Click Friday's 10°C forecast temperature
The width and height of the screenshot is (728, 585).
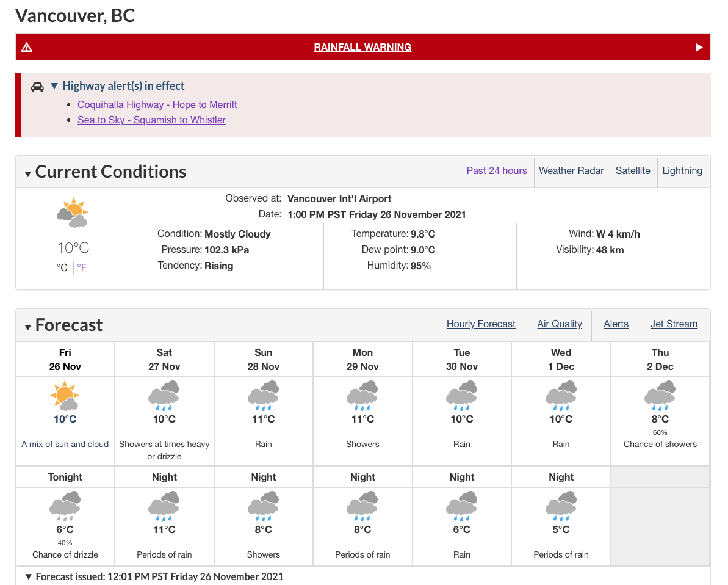(65, 419)
